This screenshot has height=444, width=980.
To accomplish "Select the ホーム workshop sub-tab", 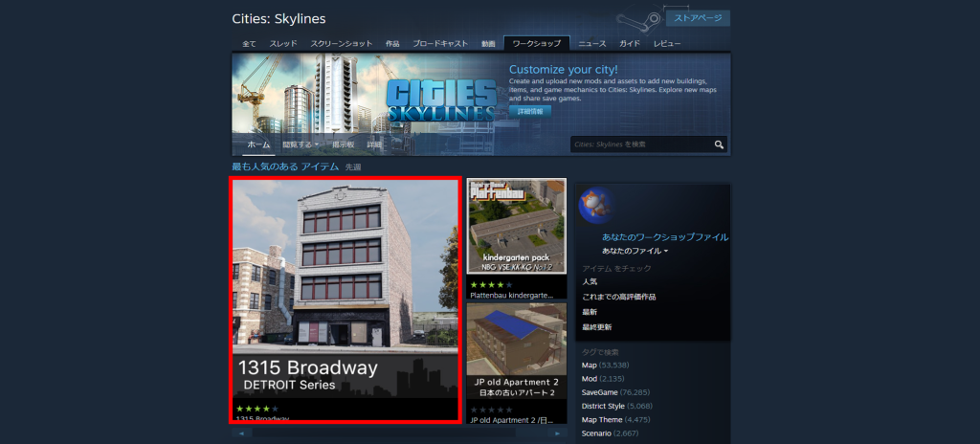I will (258, 144).
